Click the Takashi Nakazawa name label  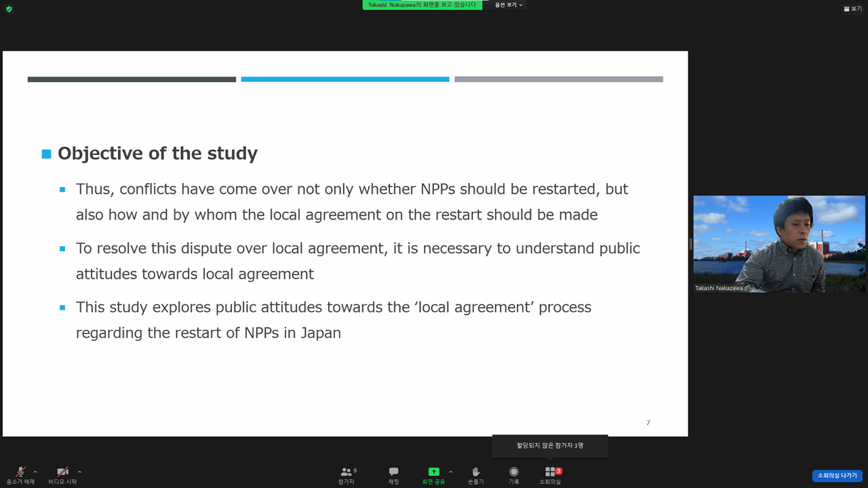pos(718,288)
